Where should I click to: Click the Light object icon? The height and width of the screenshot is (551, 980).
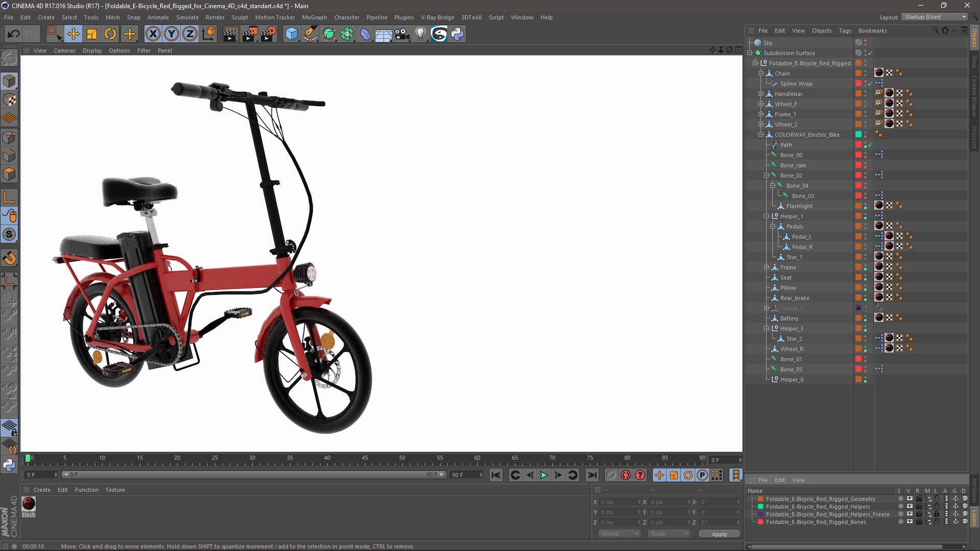(x=420, y=34)
